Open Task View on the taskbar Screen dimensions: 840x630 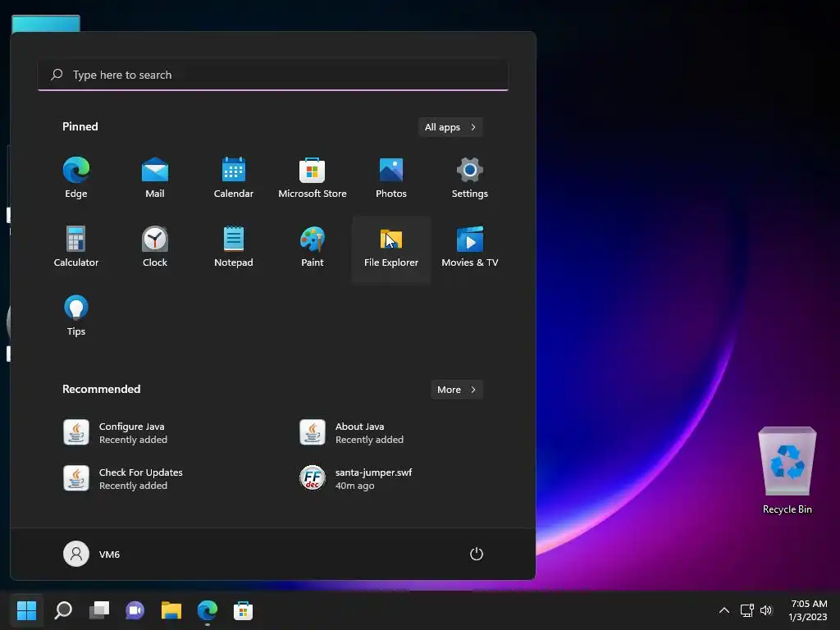click(99, 610)
